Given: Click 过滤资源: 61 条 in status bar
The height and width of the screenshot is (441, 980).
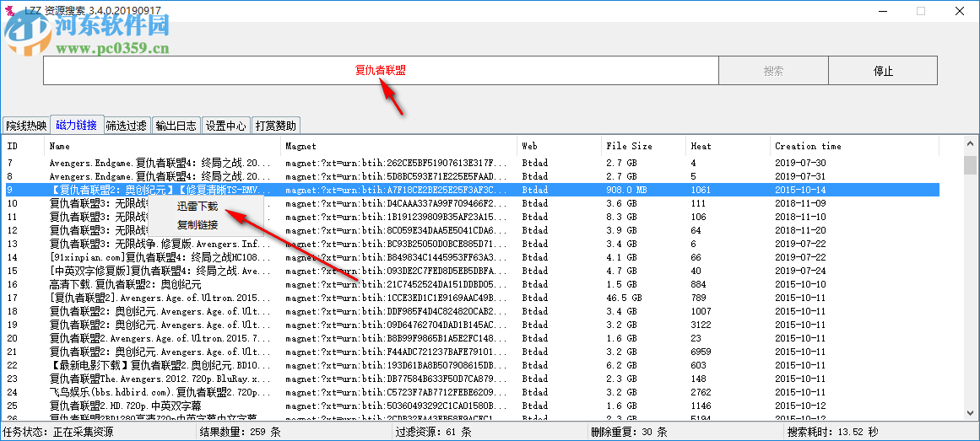Looking at the screenshot, I should point(434,432).
